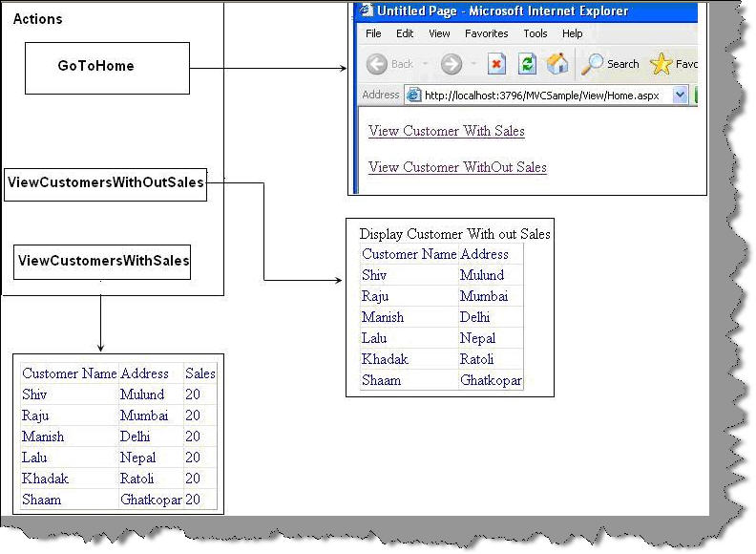Click the Home house icon in toolbar
Image resolution: width=756 pixels, height=554 pixels.
[x=557, y=63]
